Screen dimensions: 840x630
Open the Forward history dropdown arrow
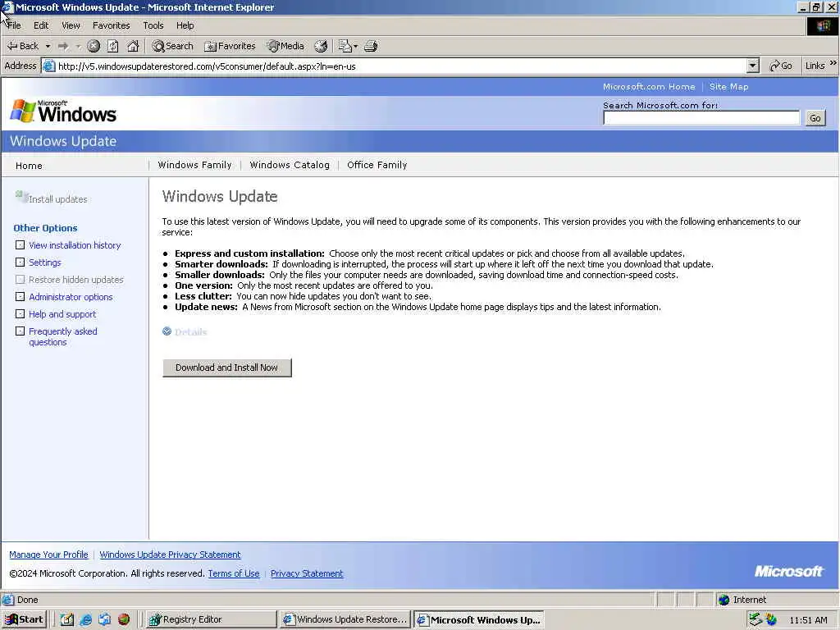pos(79,47)
